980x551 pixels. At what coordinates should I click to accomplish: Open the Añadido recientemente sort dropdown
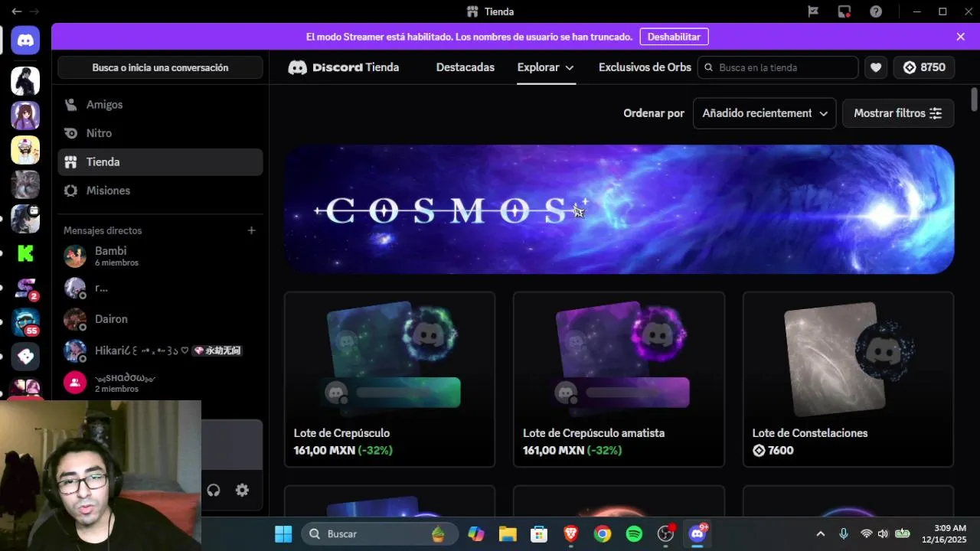pos(764,113)
